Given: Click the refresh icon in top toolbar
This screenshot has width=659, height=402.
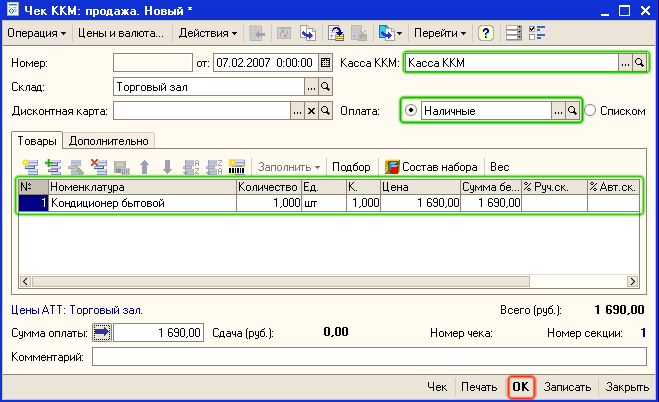Looking at the screenshot, I should tap(284, 33).
